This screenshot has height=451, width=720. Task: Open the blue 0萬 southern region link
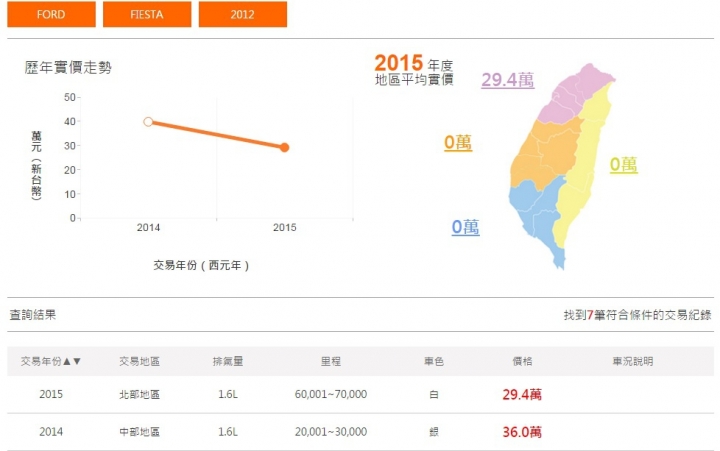(465, 227)
